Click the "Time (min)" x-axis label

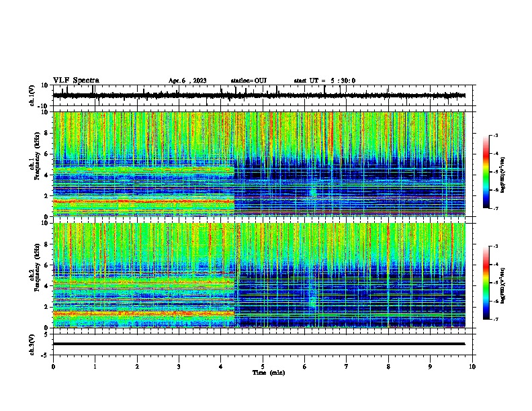[x=269, y=373]
